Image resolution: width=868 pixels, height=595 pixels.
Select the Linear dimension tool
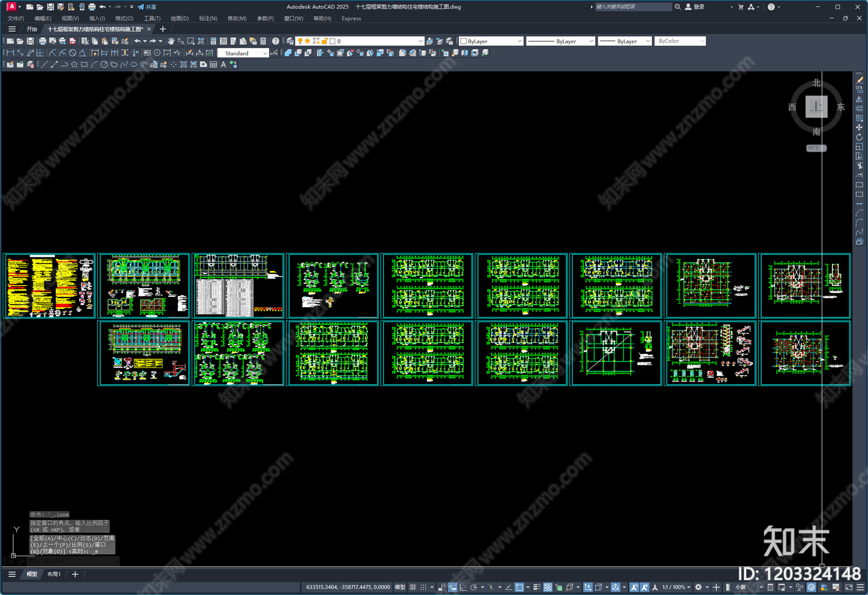click(x=10, y=53)
